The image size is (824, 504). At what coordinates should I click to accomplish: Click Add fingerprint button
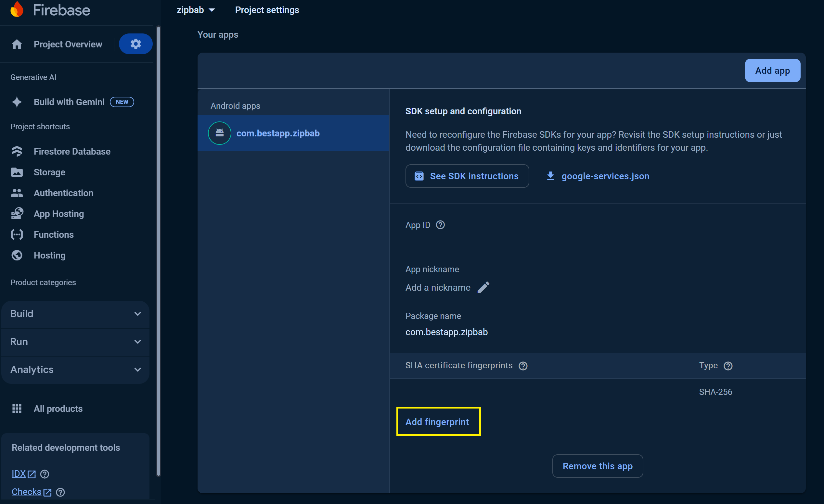(437, 422)
